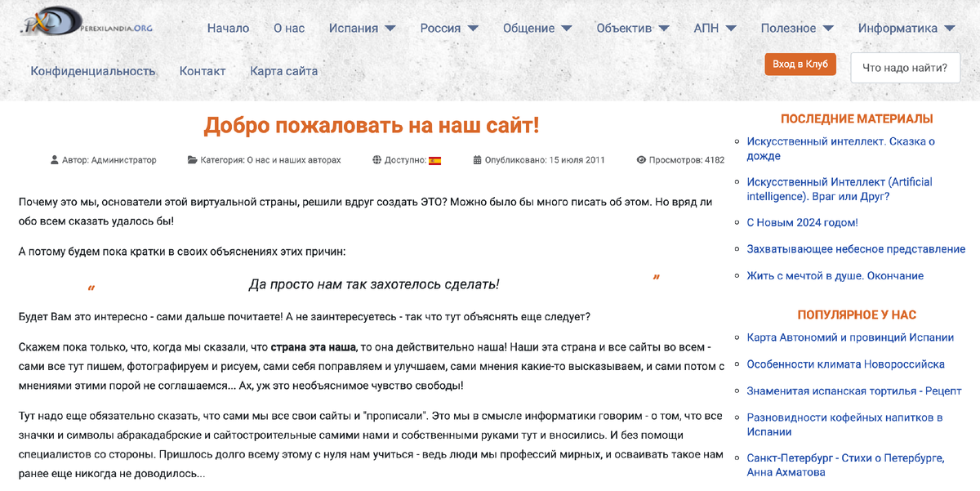Open Особенности климата Новороссийска link
The height and width of the screenshot is (491, 980).
pos(845,364)
